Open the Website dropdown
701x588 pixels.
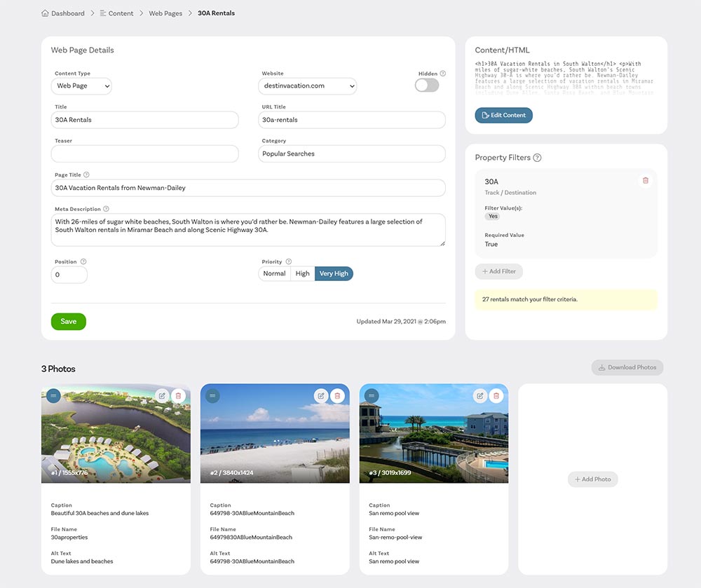308,86
